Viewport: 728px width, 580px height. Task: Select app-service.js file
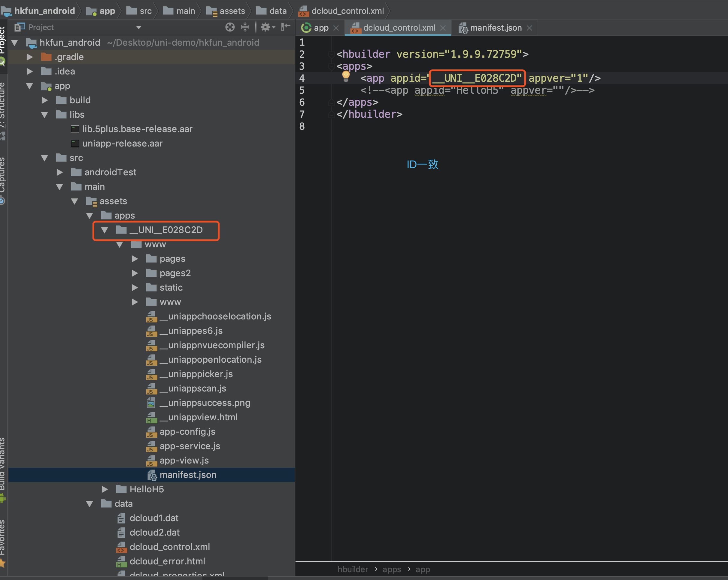(x=183, y=446)
